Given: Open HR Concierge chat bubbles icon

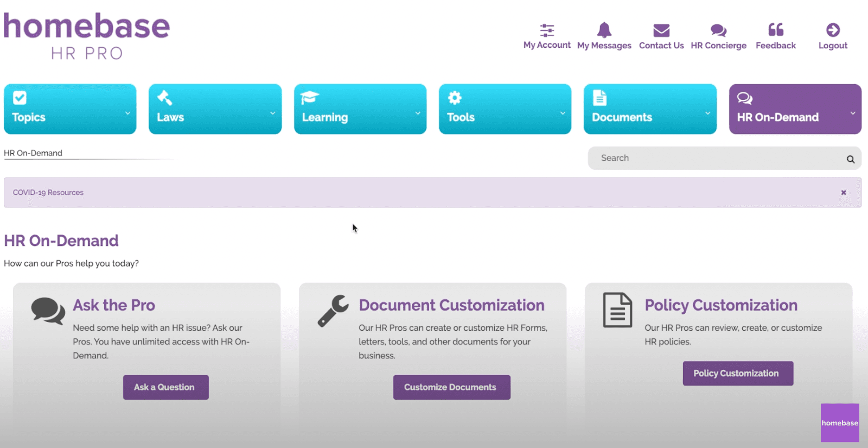Looking at the screenshot, I should tap(718, 30).
